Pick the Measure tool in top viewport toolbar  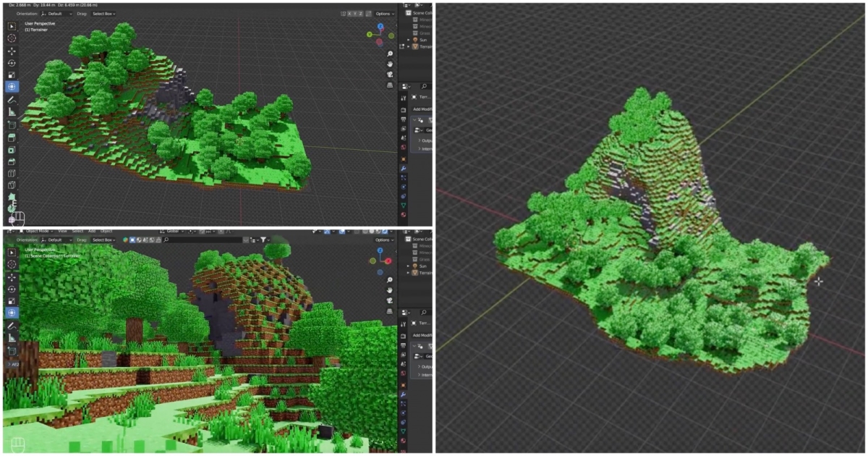(12, 112)
